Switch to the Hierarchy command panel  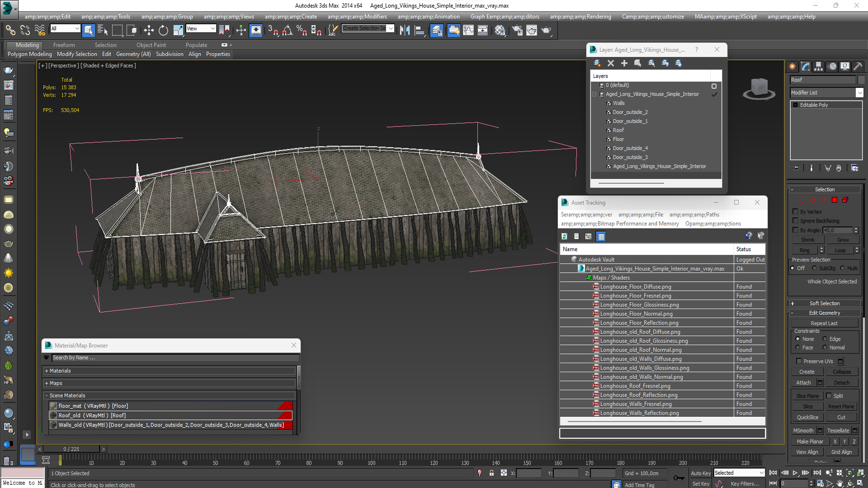click(818, 66)
